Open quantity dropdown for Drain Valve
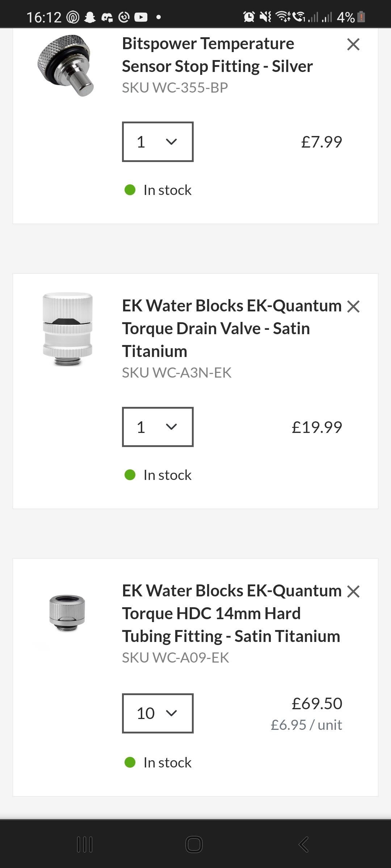The image size is (391, 868). point(157,427)
